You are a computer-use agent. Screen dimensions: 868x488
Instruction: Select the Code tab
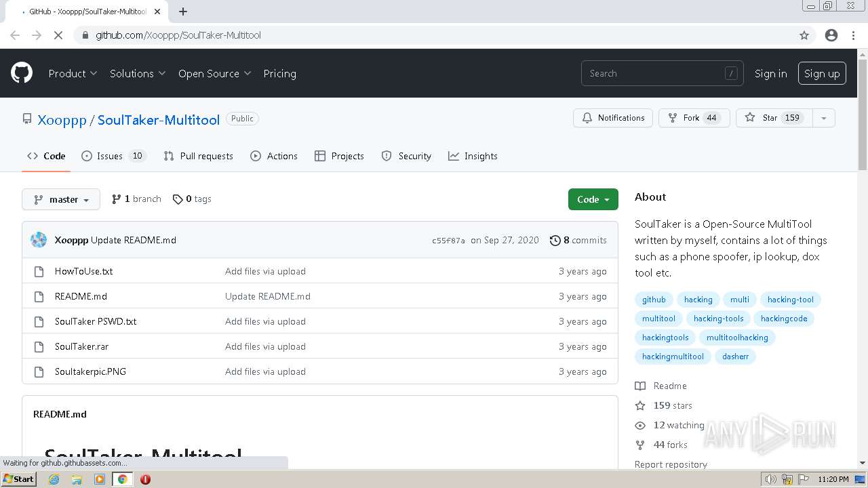click(x=46, y=156)
